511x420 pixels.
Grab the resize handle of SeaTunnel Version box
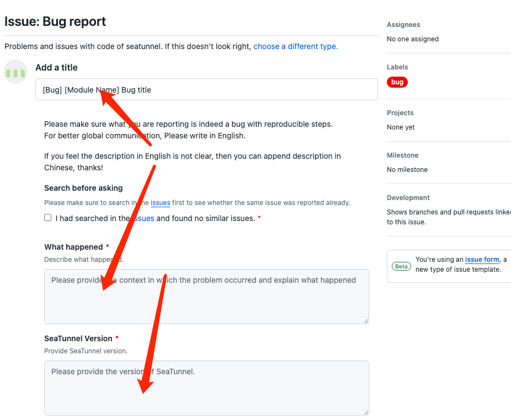point(366,412)
